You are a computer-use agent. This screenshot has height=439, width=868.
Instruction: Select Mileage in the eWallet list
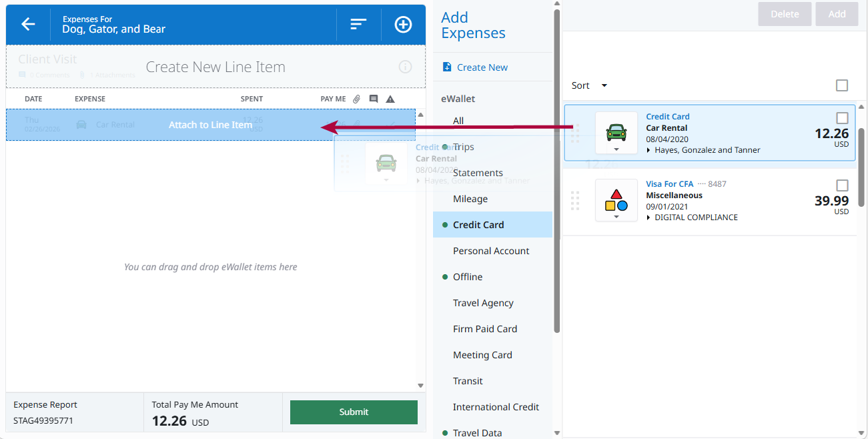click(470, 199)
